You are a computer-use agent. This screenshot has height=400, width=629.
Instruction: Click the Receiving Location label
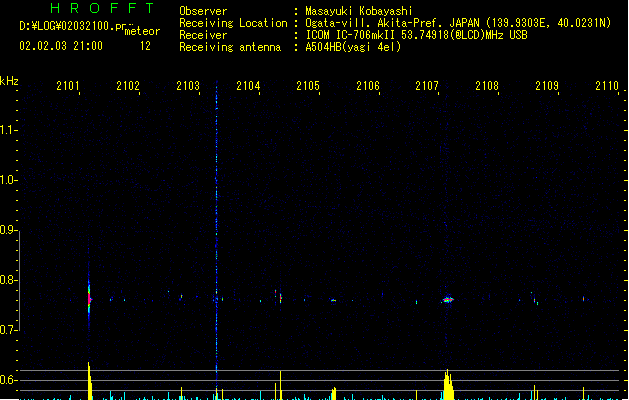pos(233,23)
